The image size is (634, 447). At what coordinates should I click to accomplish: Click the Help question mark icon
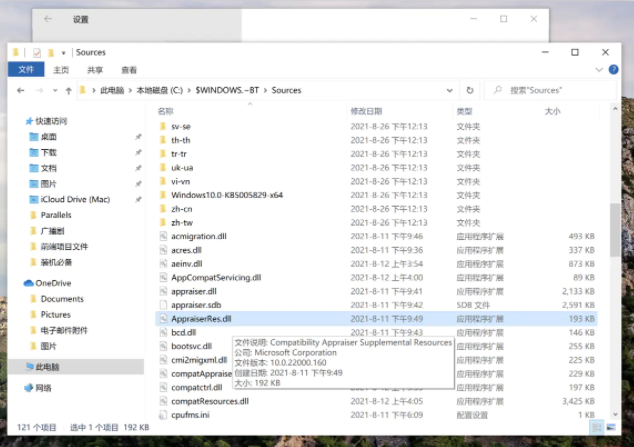[x=613, y=70]
